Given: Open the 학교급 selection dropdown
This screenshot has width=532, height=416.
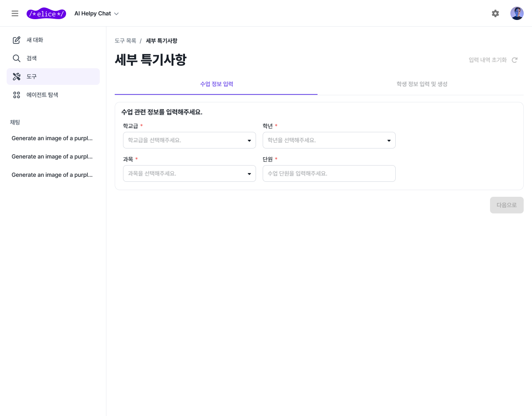Looking at the screenshot, I should coord(189,140).
